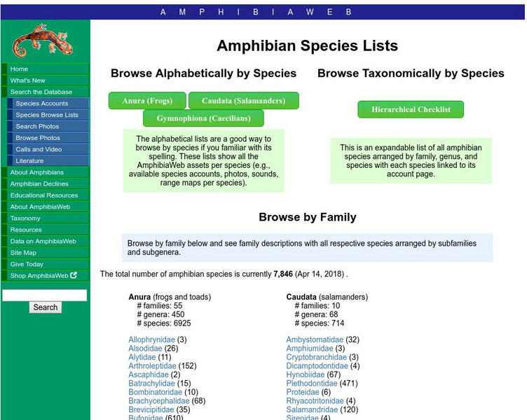Go to the Home menu item
This screenshot has width=527, height=420.
tap(46, 69)
